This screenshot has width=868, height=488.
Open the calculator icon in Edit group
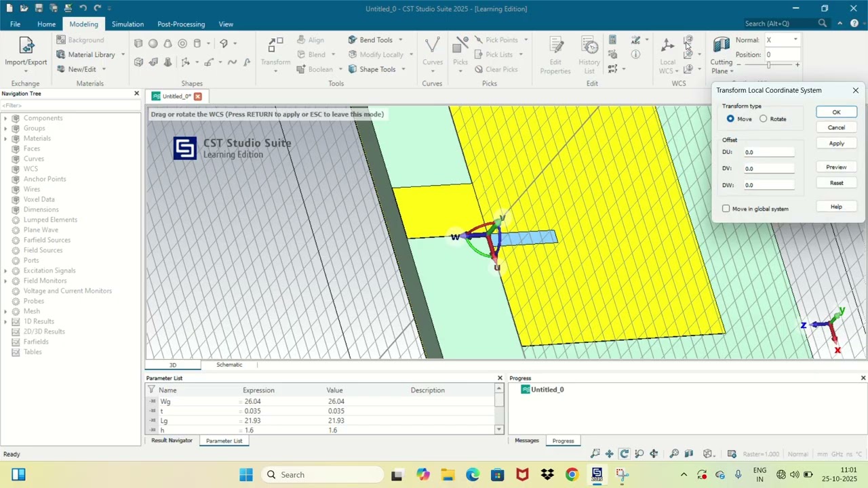pos(612,40)
